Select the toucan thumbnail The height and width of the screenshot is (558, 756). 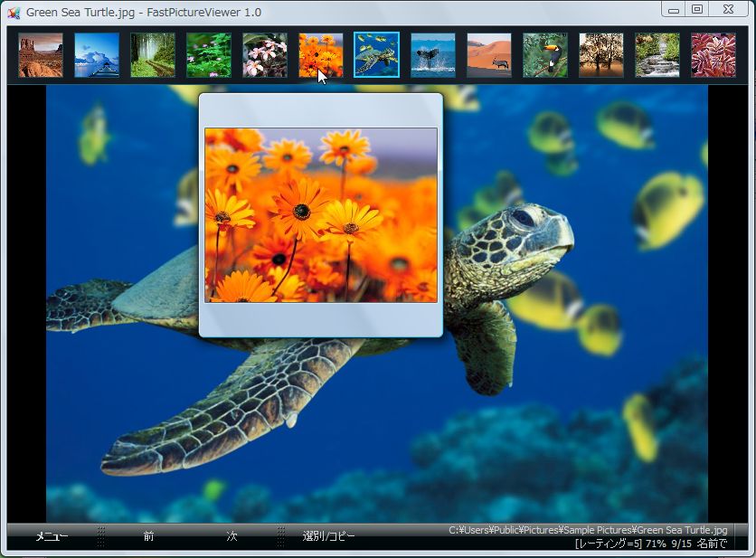[544, 55]
